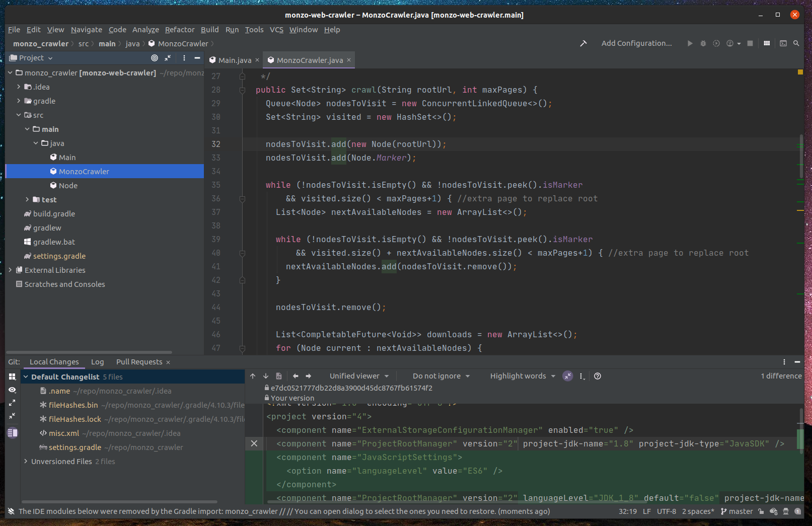Click the diff Help question icon
The height and width of the screenshot is (526, 812).
pyautogui.click(x=598, y=376)
